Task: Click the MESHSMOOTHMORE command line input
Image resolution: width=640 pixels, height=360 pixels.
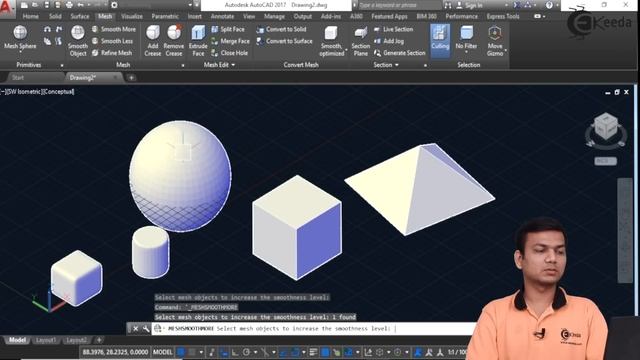Action: tap(314, 329)
